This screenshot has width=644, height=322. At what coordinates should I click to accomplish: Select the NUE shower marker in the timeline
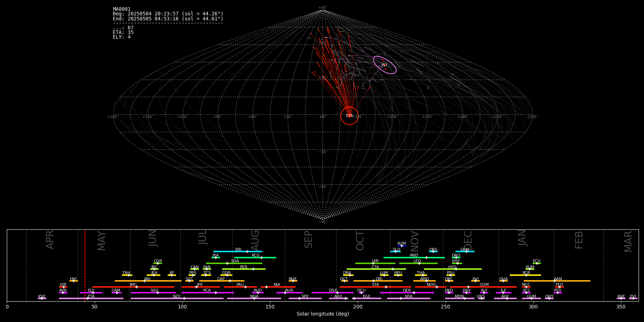pyautogui.click(x=293, y=281)
